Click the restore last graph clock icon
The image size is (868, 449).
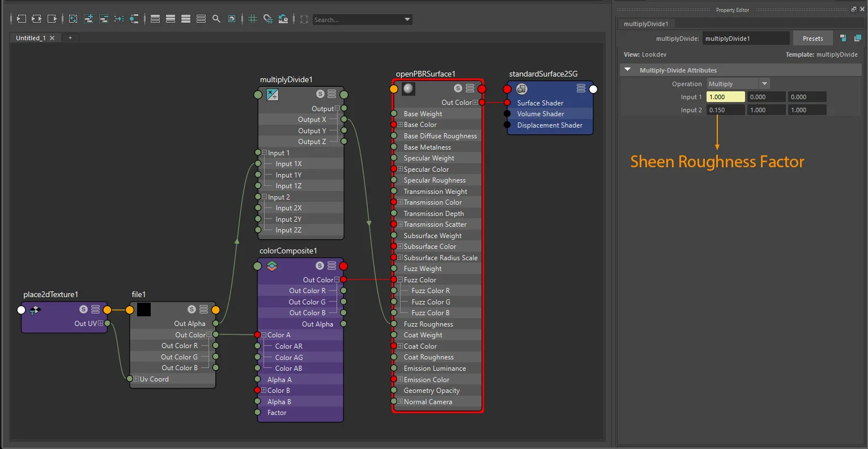tap(283, 19)
